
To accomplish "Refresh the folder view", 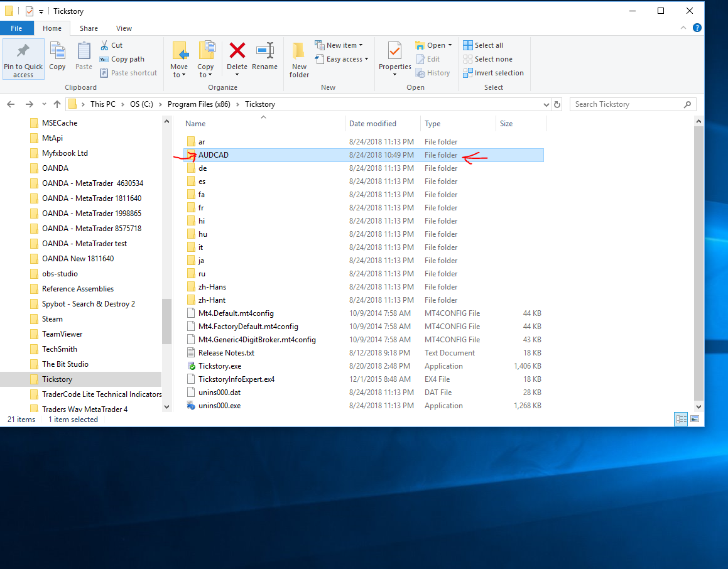I will 557,104.
